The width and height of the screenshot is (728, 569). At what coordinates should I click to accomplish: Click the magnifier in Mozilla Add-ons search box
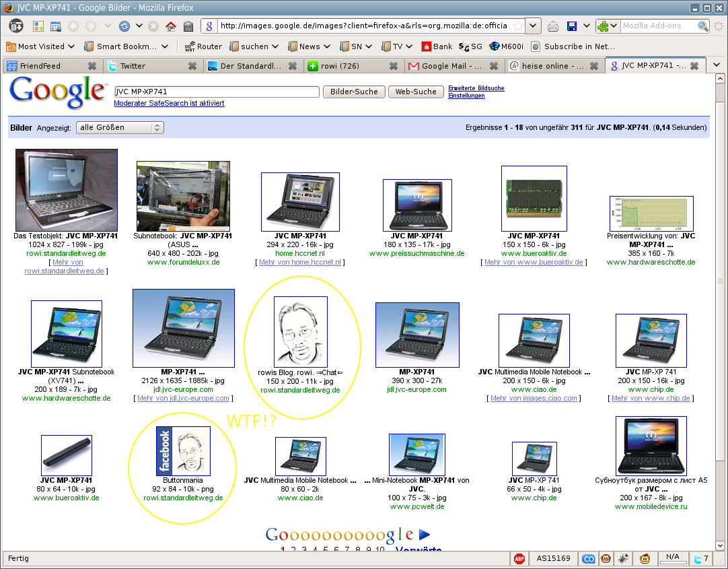click(x=702, y=26)
